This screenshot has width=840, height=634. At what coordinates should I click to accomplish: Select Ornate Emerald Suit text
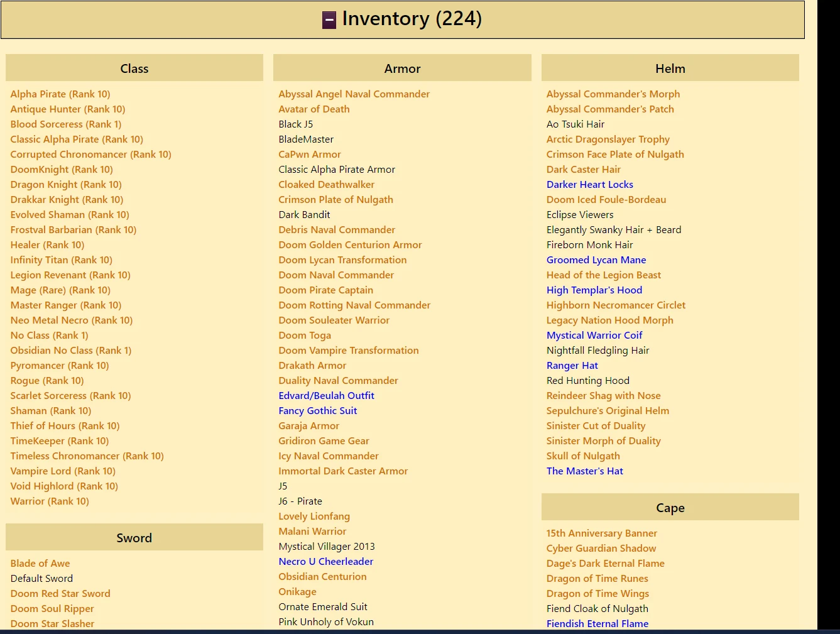tap(323, 607)
